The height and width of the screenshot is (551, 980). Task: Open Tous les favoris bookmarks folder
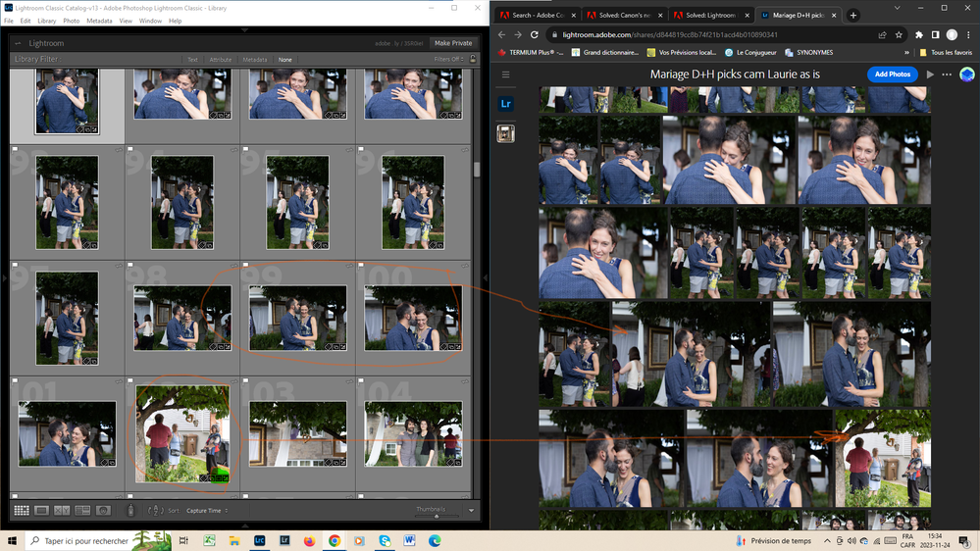tap(946, 53)
